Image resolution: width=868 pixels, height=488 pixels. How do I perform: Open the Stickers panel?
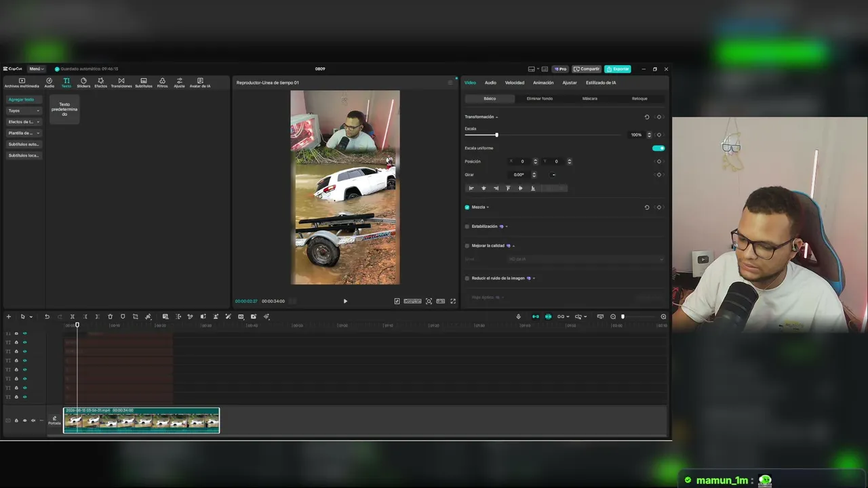click(x=83, y=83)
